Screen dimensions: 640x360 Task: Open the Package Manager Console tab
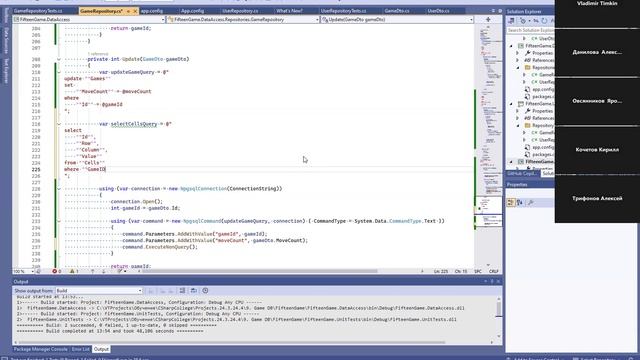point(40,349)
